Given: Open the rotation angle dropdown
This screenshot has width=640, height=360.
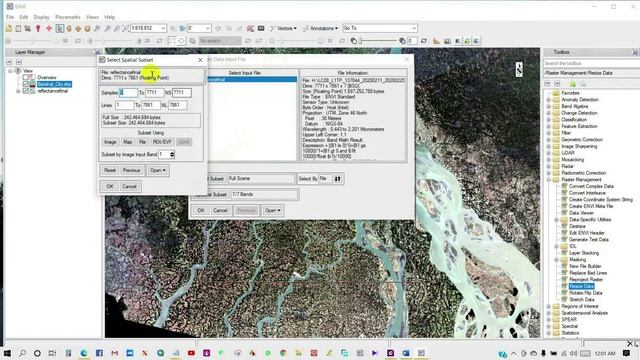Looking at the screenshot, I should click(207, 28).
